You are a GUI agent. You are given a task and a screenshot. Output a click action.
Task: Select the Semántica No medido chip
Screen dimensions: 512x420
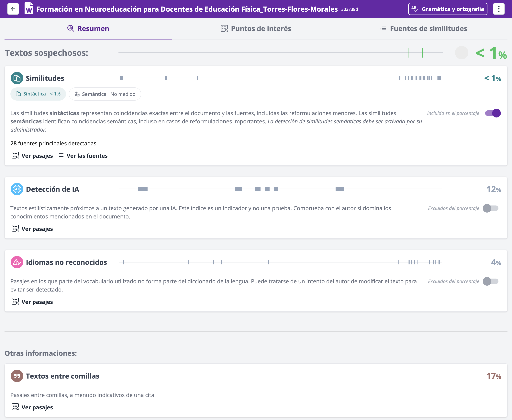pos(105,94)
